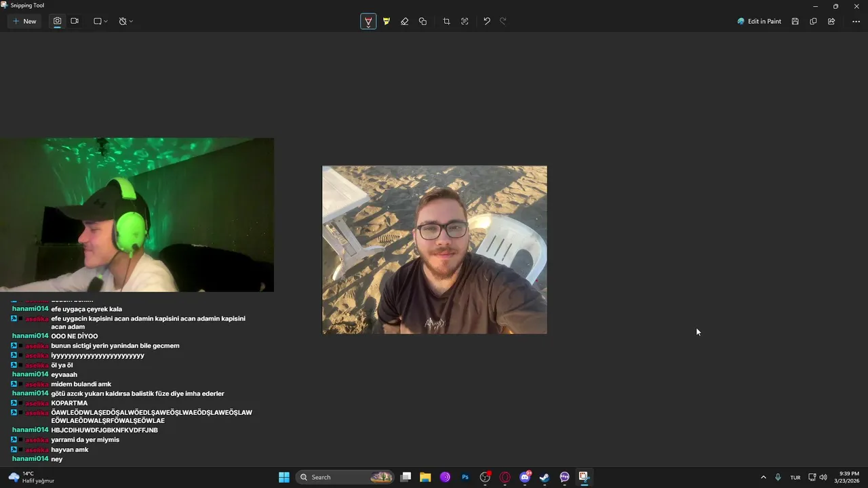Click chat message 'efe uygaça çeyrek kala'

click(x=86, y=309)
